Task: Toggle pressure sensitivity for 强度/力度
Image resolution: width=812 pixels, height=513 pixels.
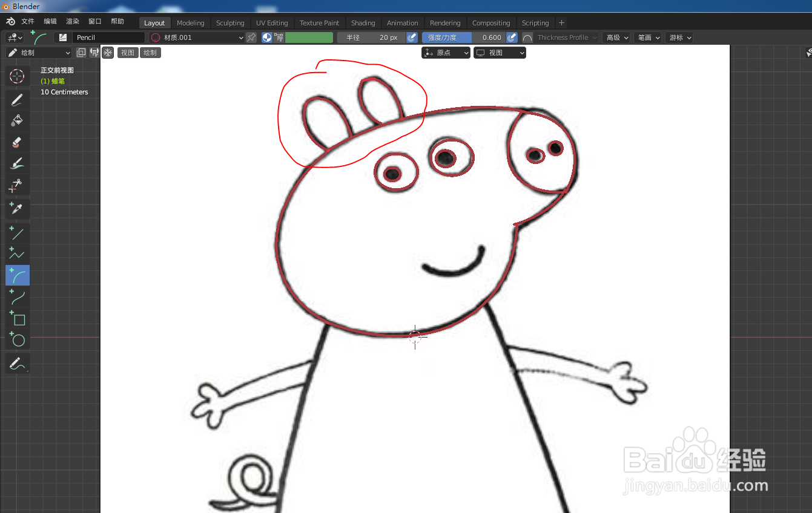Action: click(512, 37)
